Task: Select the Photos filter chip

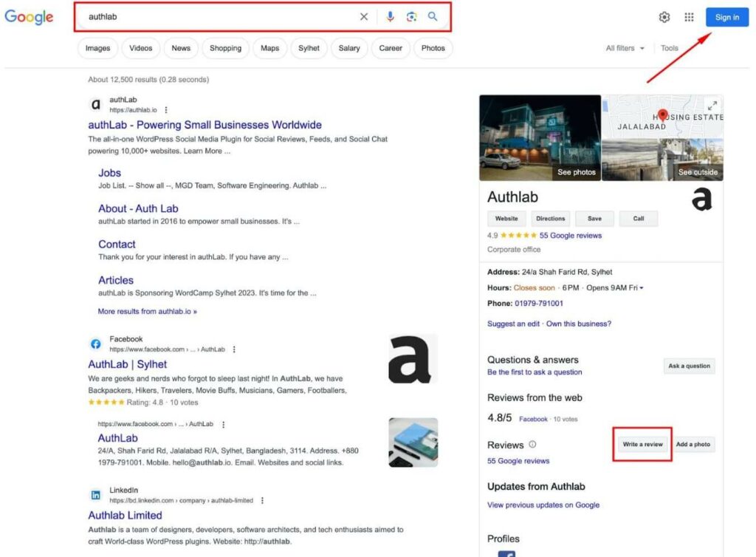Action: pos(433,48)
